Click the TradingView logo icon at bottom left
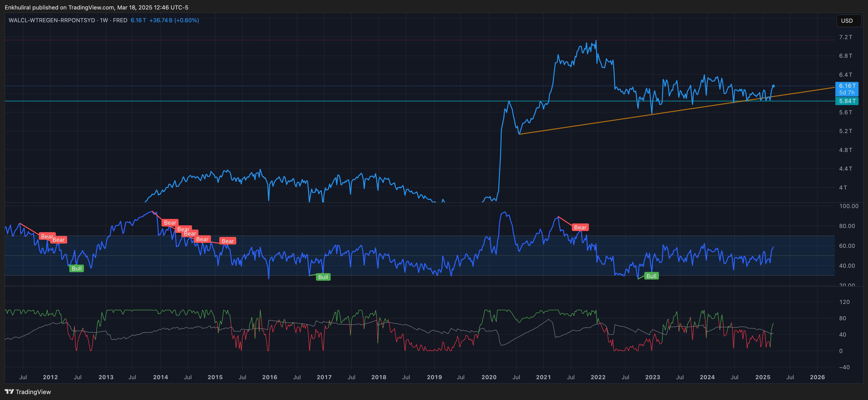The width and height of the screenshot is (868, 400). (x=9, y=391)
